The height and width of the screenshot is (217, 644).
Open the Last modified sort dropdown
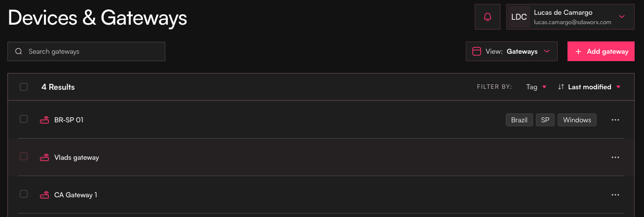589,87
